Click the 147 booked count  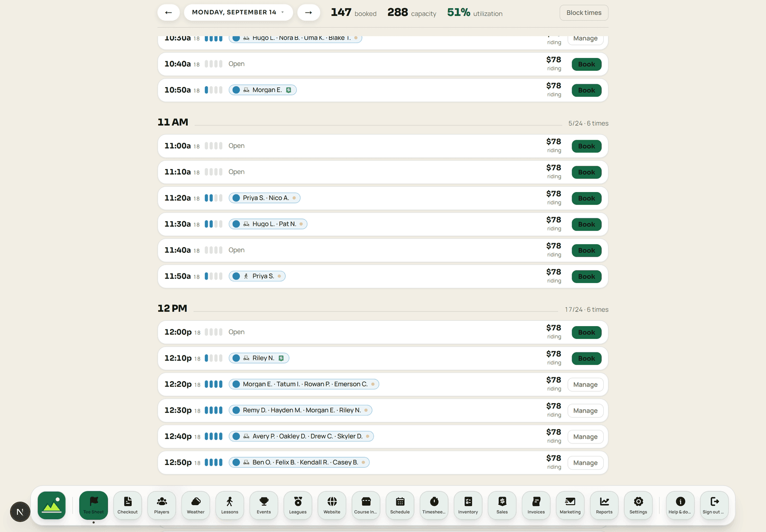click(341, 12)
